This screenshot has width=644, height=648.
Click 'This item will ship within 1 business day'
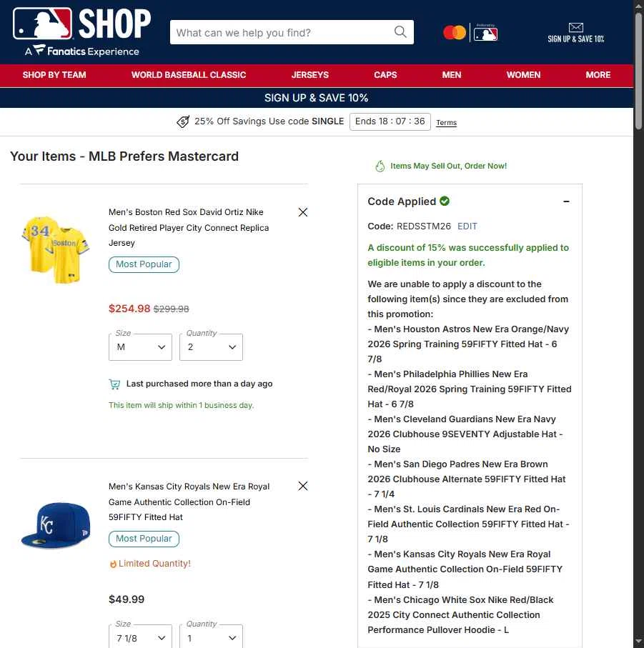[181, 405]
